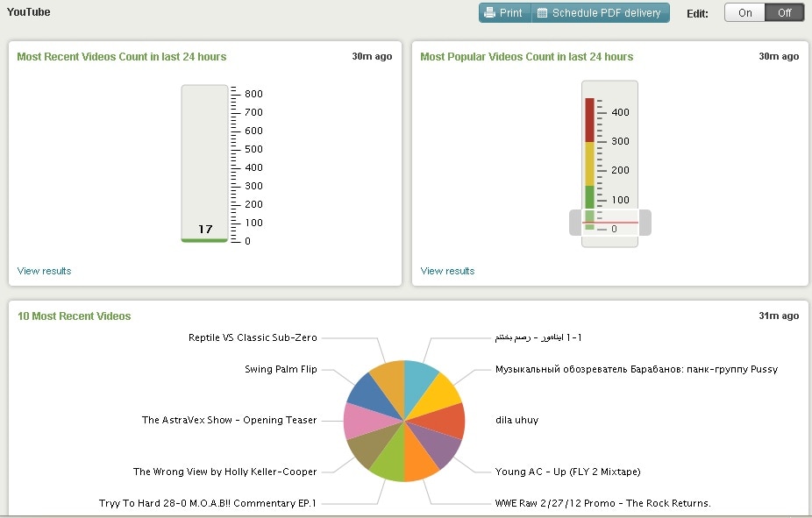Click the grey marker on the thermometer gauge
Viewport: 812px width, 518px height.
click(x=645, y=223)
